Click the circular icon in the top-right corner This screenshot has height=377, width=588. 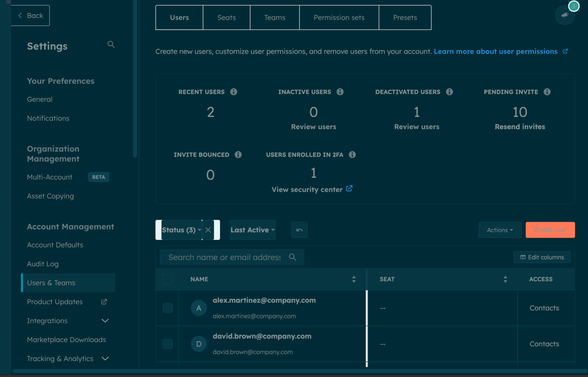(x=565, y=15)
